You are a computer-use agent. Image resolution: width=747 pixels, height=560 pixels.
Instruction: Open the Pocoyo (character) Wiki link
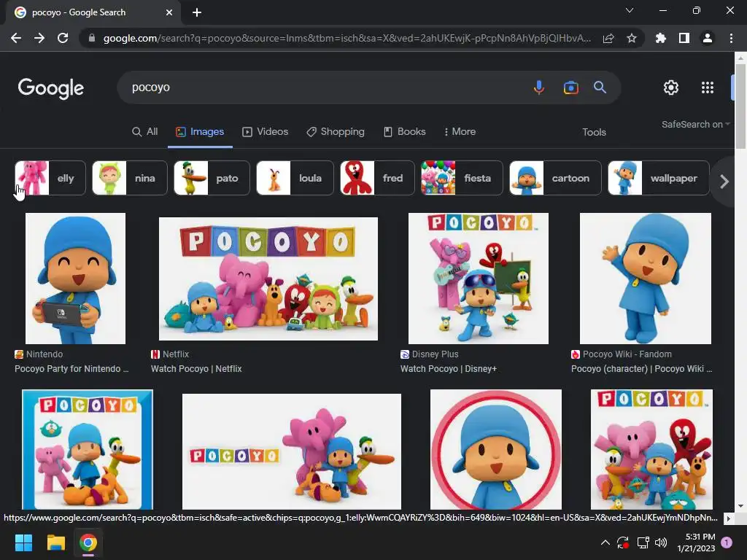[x=642, y=368]
